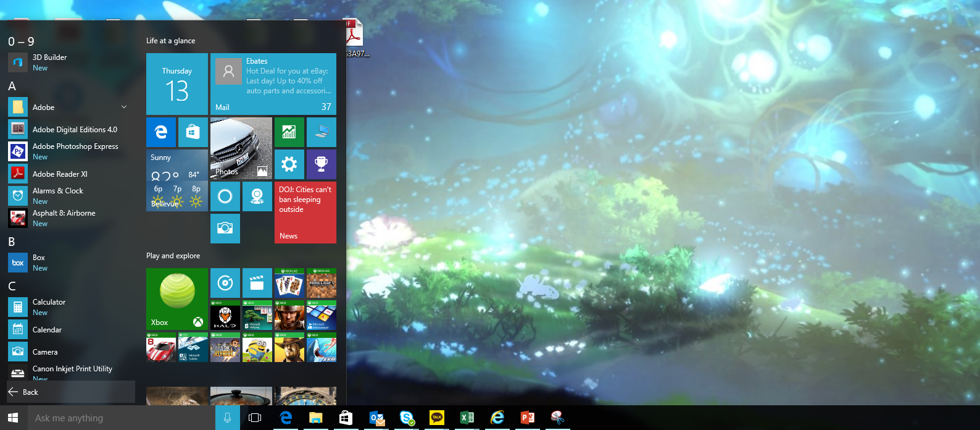Open the Settings gear tile
Image resolution: width=980 pixels, height=430 pixels.
click(289, 164)
